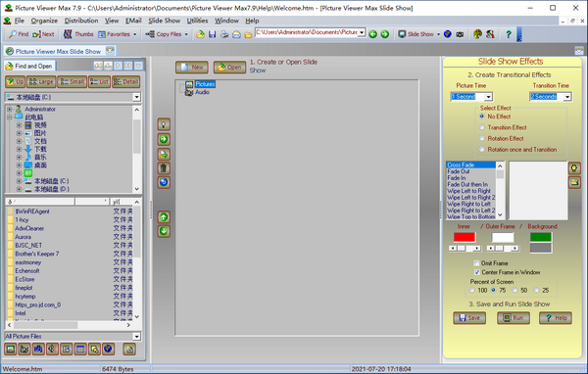Click the lightbulb icon in the middle column
This screenshot has width=588, height=374.
tap(164, 124)
